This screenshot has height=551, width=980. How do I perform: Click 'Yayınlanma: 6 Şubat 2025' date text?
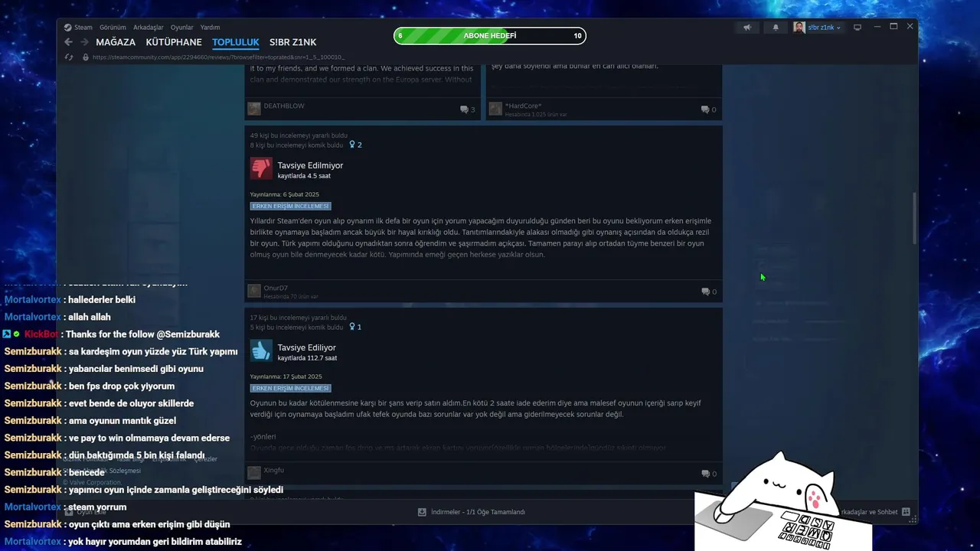[x=284, y=194]
